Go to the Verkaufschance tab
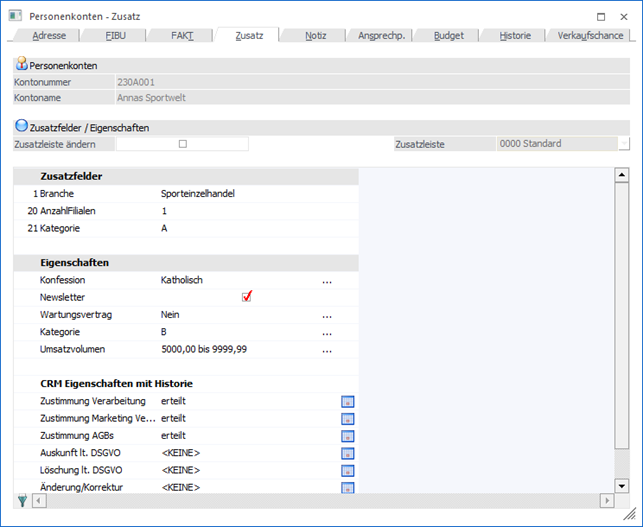 point(590,35)
